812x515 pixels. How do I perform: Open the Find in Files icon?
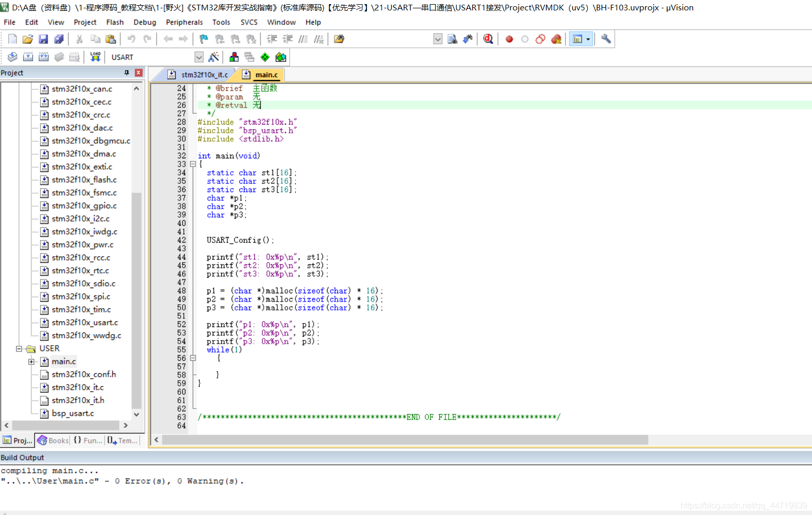(x=339, y=39)
